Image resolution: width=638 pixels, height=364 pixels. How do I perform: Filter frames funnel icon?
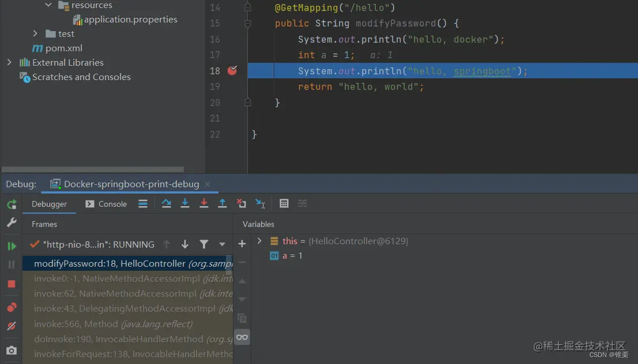pyautogui.click(x=204, y=244)
